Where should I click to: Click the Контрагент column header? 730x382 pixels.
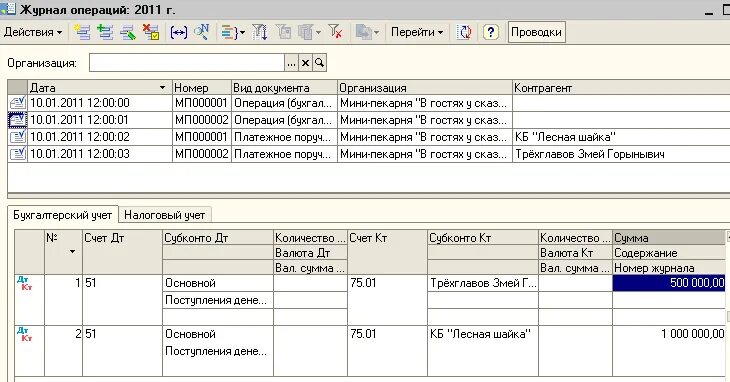coord(621,87)
